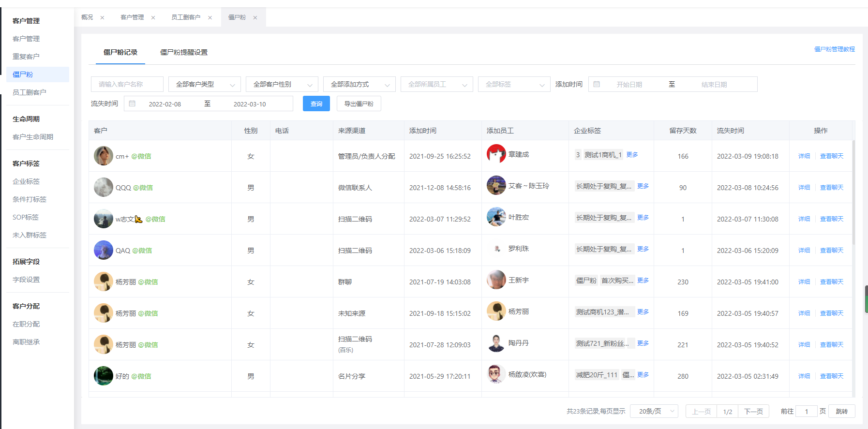Click 章建成 employee avatar

[x=496, y=154]
